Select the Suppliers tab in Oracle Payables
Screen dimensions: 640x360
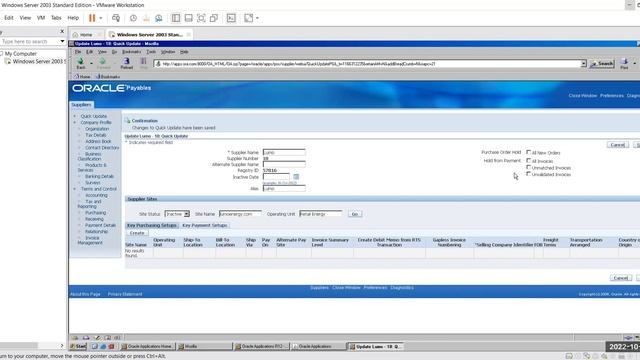(x=82, y=105)
